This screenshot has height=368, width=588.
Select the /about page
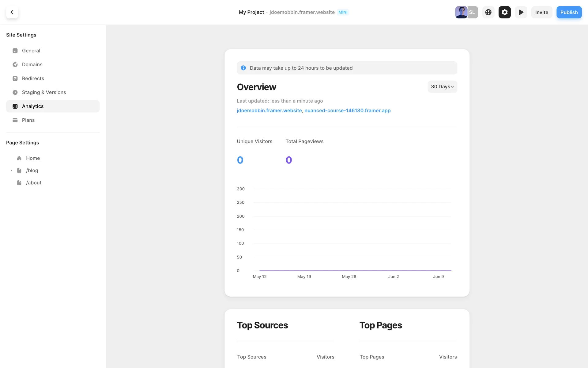(34, 183)
